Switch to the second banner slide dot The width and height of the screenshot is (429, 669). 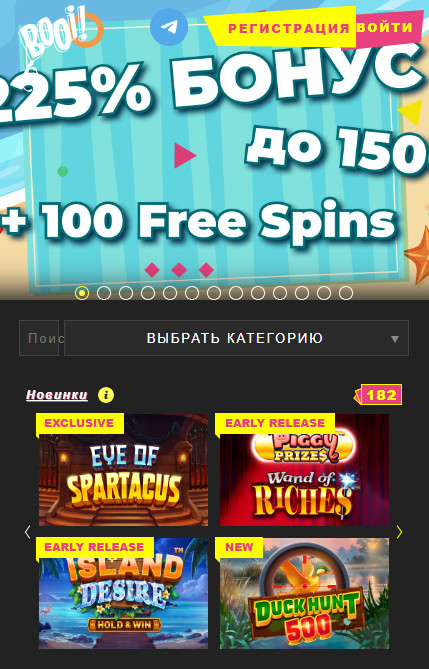tap(104, 293)
